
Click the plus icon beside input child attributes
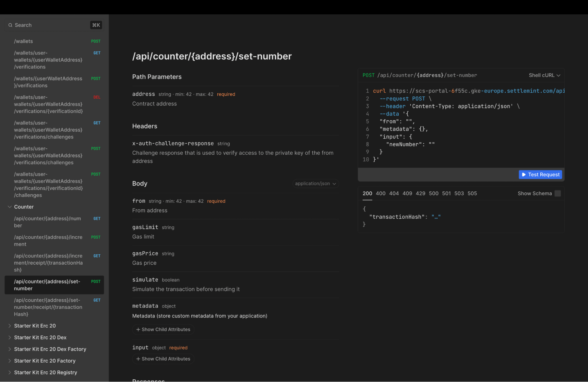pyautogui.click(x=138, y=359)
